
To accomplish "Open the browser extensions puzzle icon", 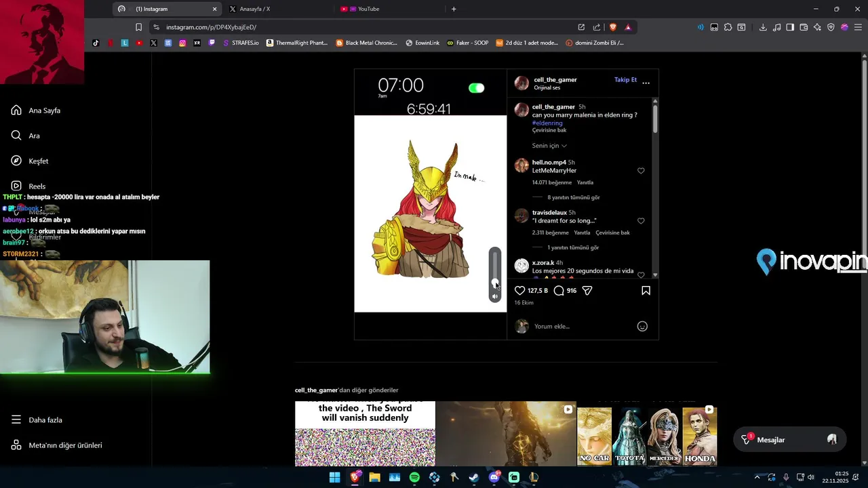I will [x=728, y=27].
